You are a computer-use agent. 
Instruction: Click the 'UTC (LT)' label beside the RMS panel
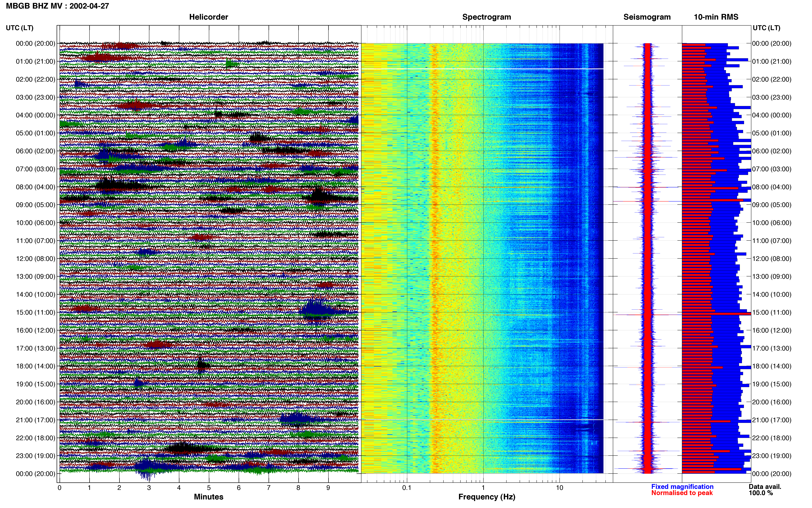point(766,28)
